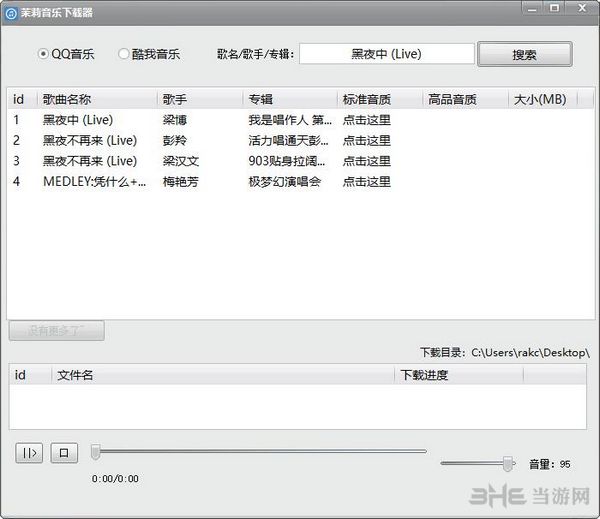Click 点击这里 in the 梁汉文 row
600x519 pixels.
click(x=367, y=161)
